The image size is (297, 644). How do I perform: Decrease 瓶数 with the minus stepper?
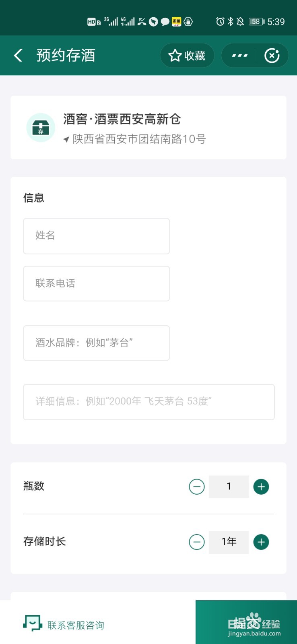(x=197, y=486)
